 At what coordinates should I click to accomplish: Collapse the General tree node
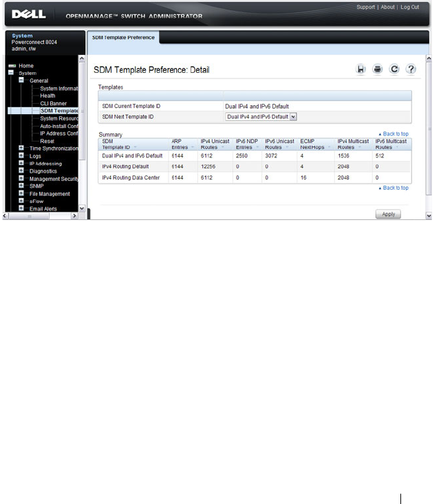[x=21, y=80]
